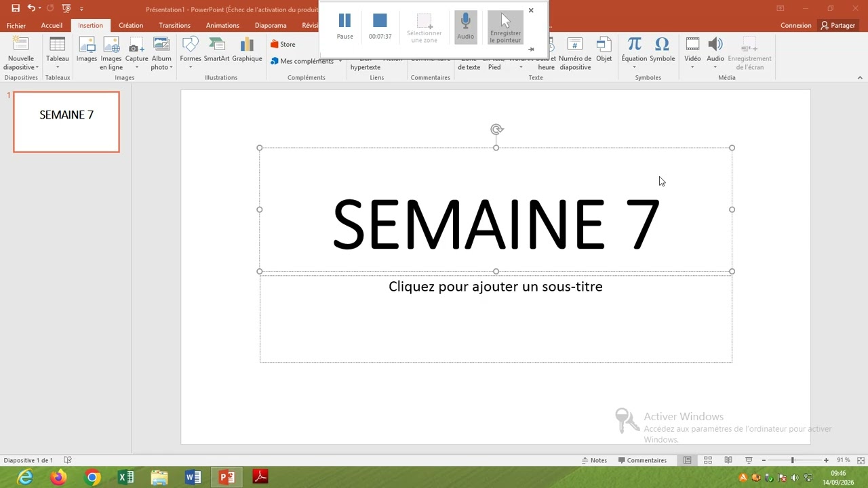Select the SEMAINE 7 slide thumbnail
The width and height of the screenshot is (868, 488).
pyautogui.click(x=66, y=122)
